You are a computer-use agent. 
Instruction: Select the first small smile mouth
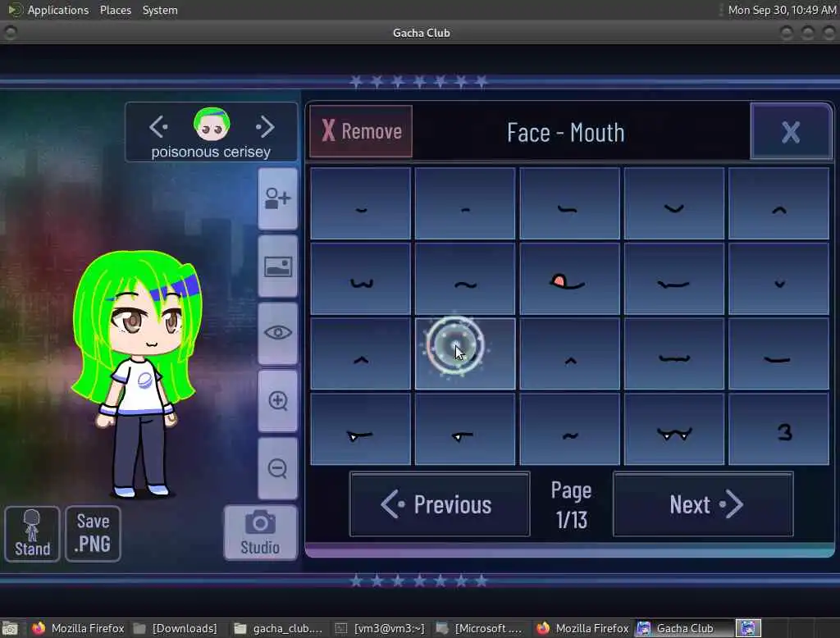361,203
